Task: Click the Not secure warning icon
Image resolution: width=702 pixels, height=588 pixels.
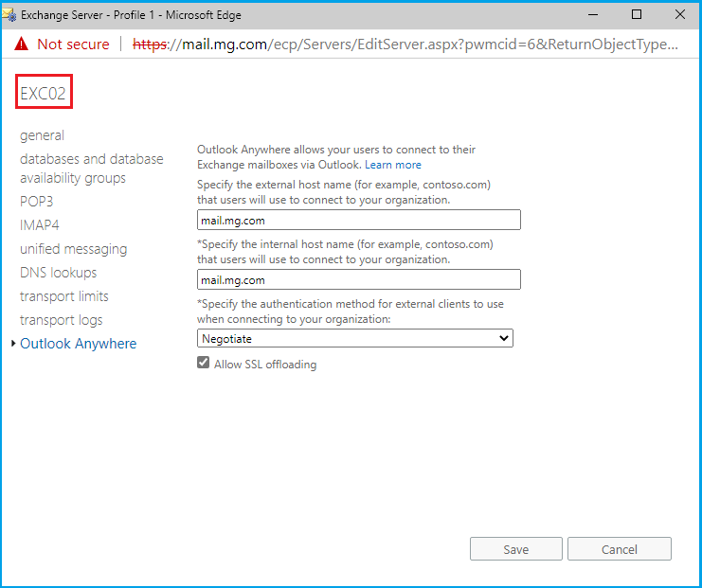Action: point(22,45)
